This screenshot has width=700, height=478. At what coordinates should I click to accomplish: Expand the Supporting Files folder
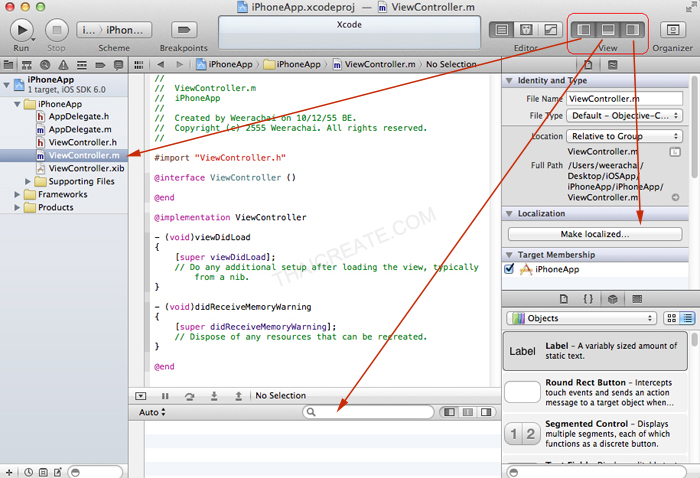28,182
